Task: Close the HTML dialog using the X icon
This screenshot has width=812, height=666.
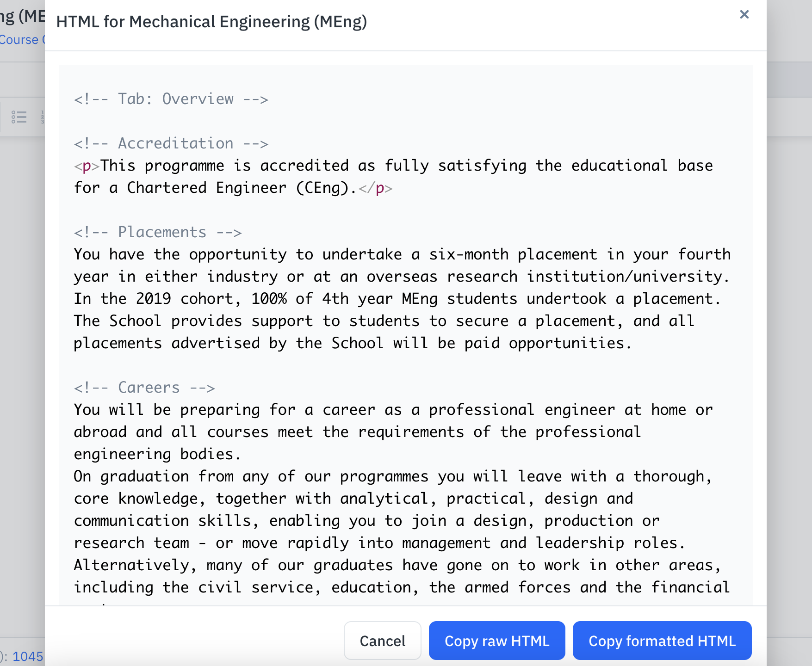Action: tap(744, 14)
